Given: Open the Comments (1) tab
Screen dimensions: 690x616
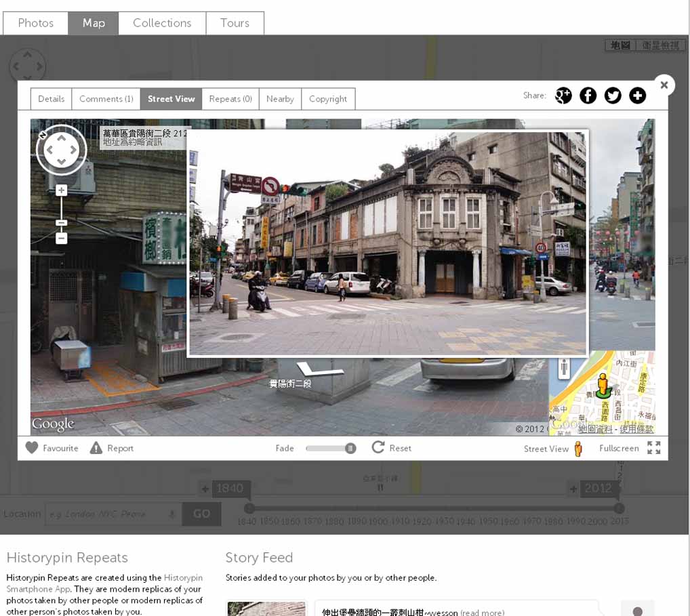Looking at the screenshot, I should point(106,99).
